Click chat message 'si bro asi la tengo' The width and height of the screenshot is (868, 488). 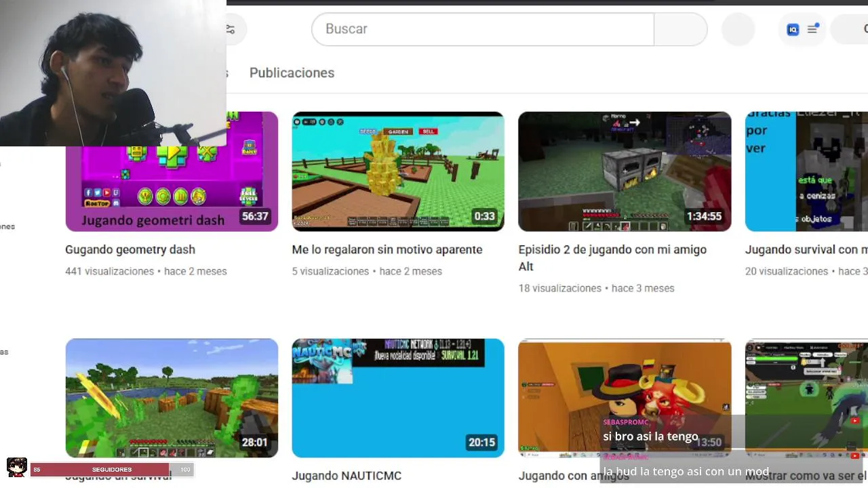(650, 436)
